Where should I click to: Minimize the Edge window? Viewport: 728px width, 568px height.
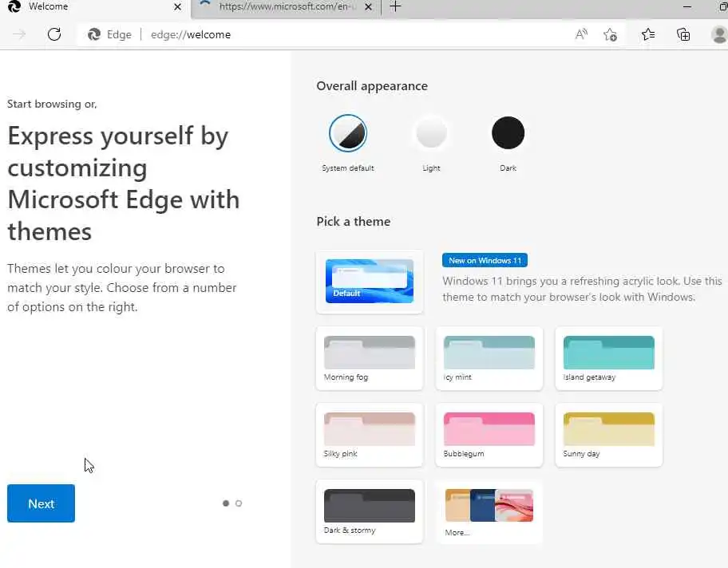click(687, 6)
